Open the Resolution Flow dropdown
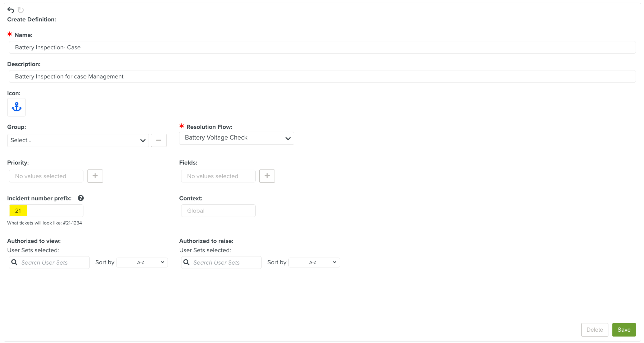 point(236,138)
